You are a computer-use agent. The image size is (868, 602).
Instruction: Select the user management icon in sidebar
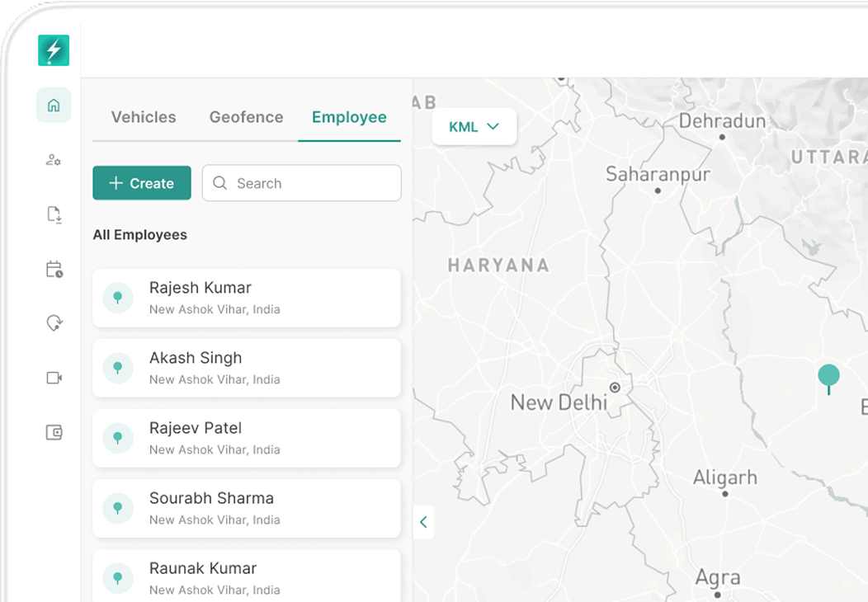(53, 160)
